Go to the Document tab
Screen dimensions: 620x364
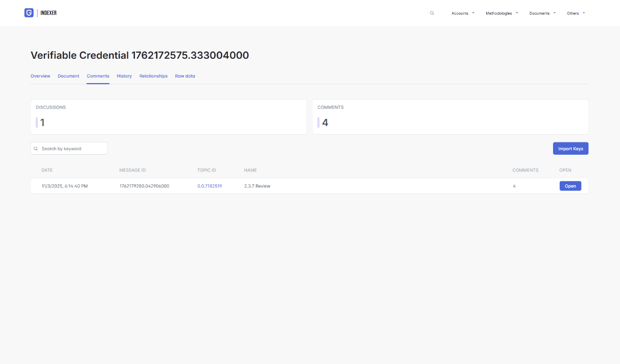point(68,76)
